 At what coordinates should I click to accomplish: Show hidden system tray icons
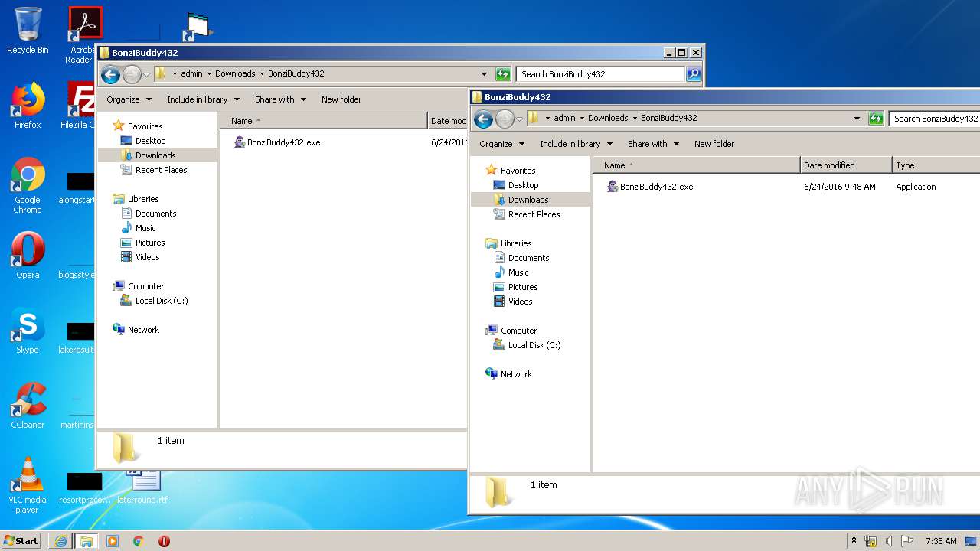point(854,541)
